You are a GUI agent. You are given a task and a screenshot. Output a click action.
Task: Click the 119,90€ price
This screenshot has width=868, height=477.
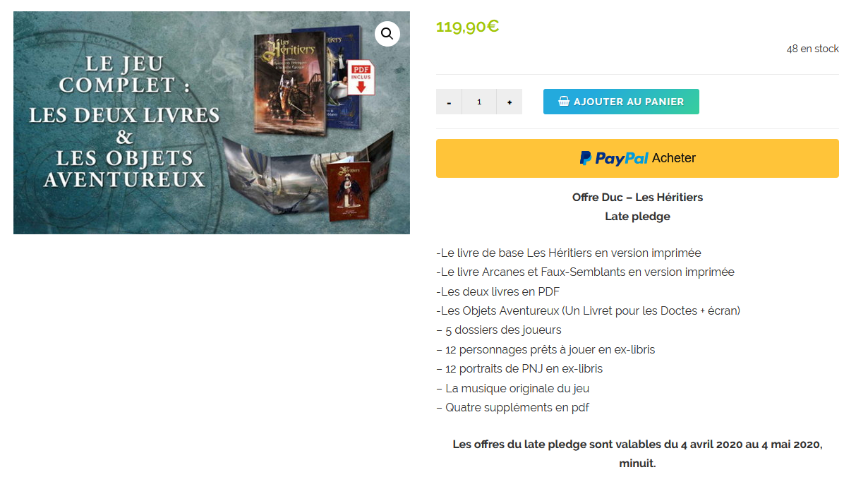(x=467, y=27)
